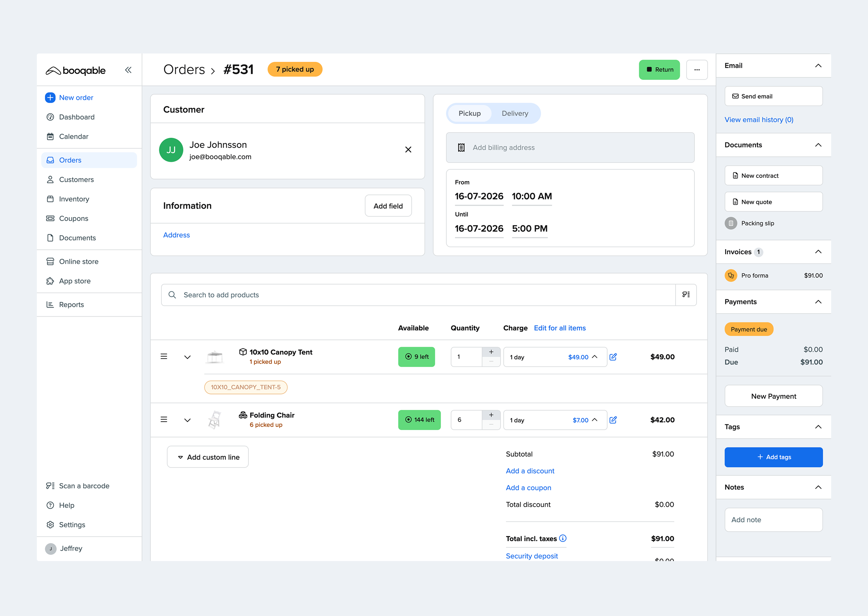Click the info icon next to Total incl. taxes

coord(563,538)
